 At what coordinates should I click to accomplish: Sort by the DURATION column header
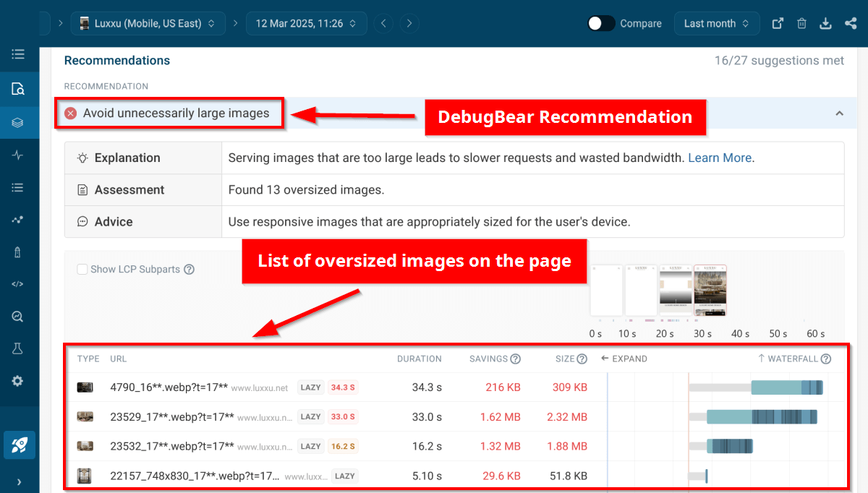(x=419, y=359)
